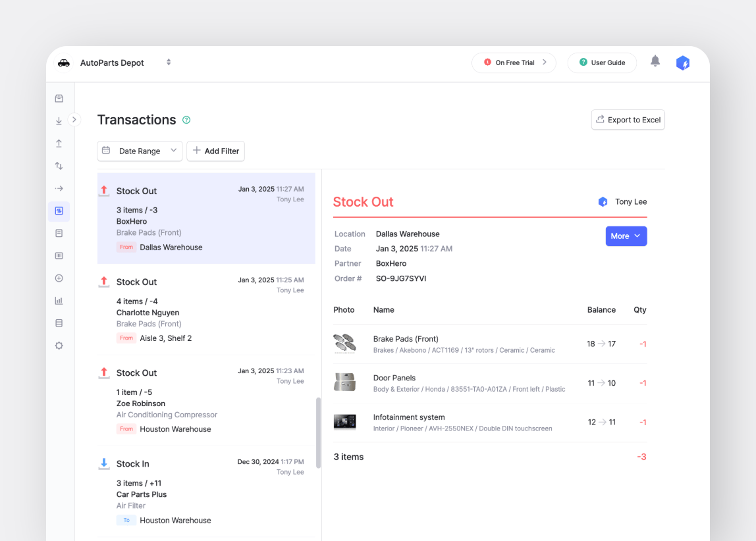Click the Export to Excel button
The height and width of the screenshot is (541, 756).
pyautogui.click(x=628, y=119)
